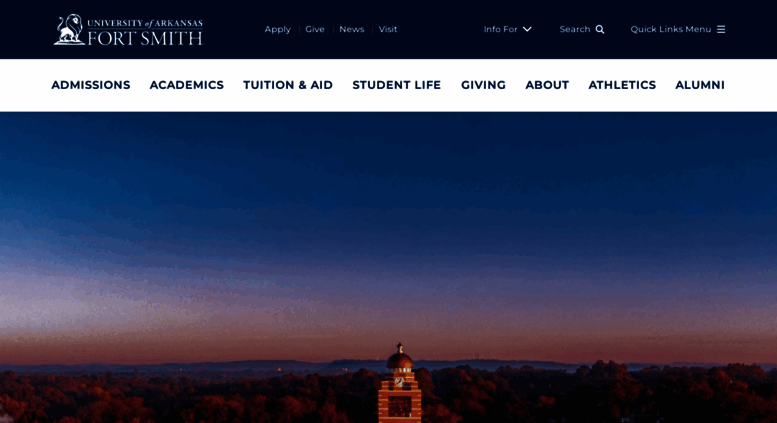Viewport: 777px width, 423px height.
Task: Select Tuition & Aid navigation item
Action: click(288, 85)
